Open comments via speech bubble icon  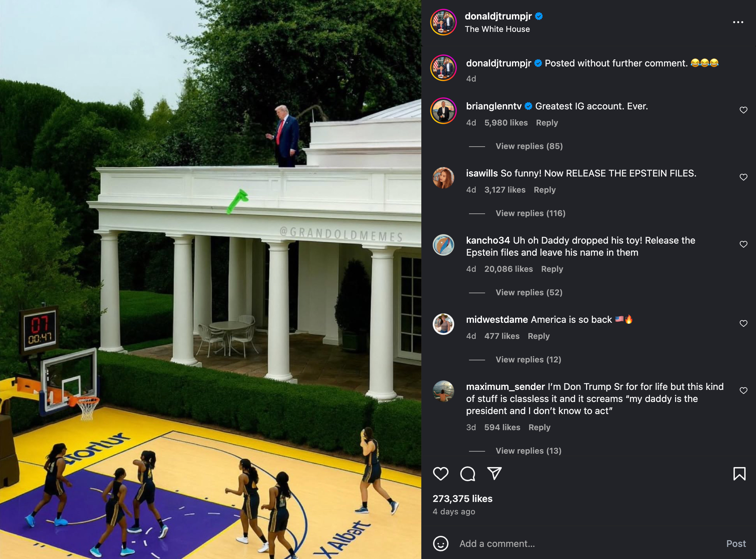[x=468, y=473]
